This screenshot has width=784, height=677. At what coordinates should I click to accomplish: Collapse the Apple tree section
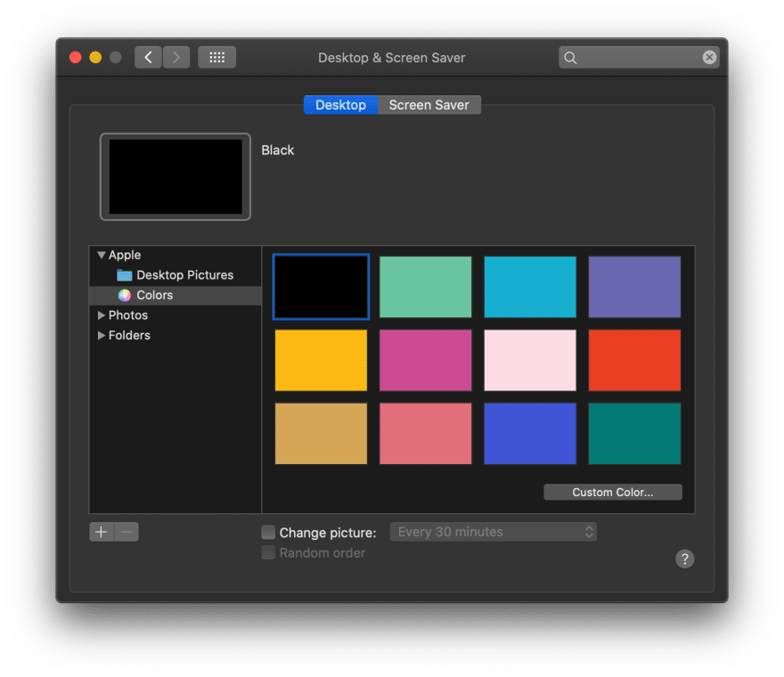click(x=101, y=255)
